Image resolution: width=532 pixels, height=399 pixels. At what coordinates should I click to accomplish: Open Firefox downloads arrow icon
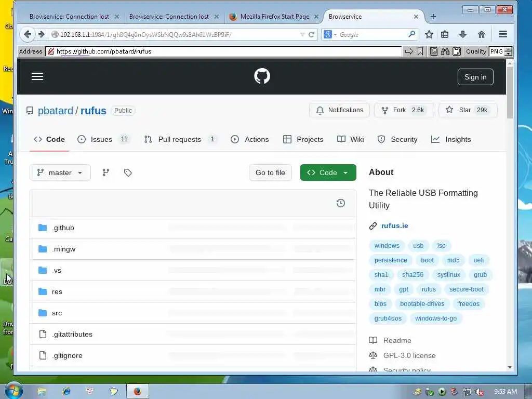(462, 34)
